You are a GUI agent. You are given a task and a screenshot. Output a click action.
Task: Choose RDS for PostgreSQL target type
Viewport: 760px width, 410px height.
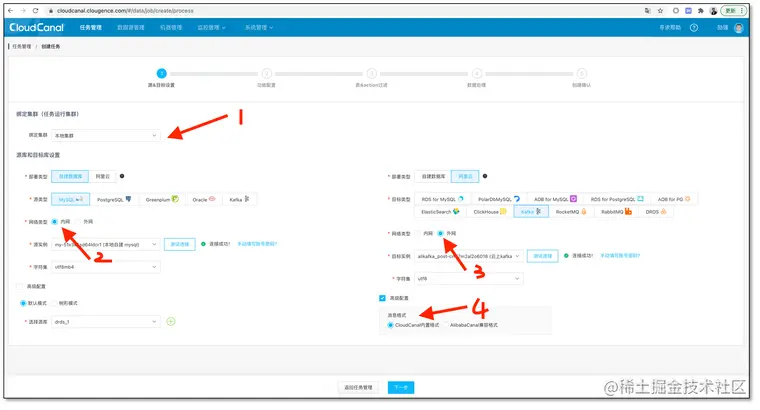point(617,199)
